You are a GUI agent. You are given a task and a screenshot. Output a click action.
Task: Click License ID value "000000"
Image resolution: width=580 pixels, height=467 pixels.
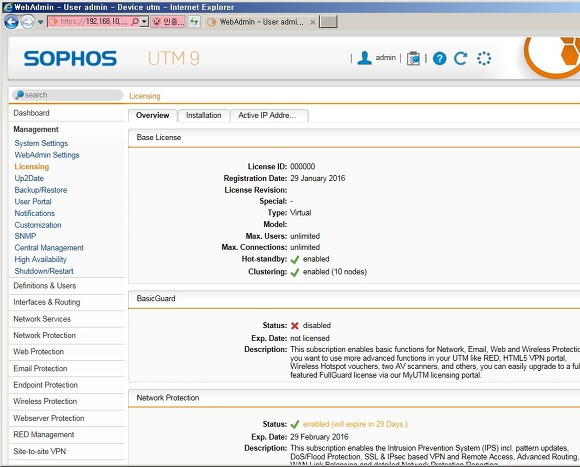click(x=303, y=166)
